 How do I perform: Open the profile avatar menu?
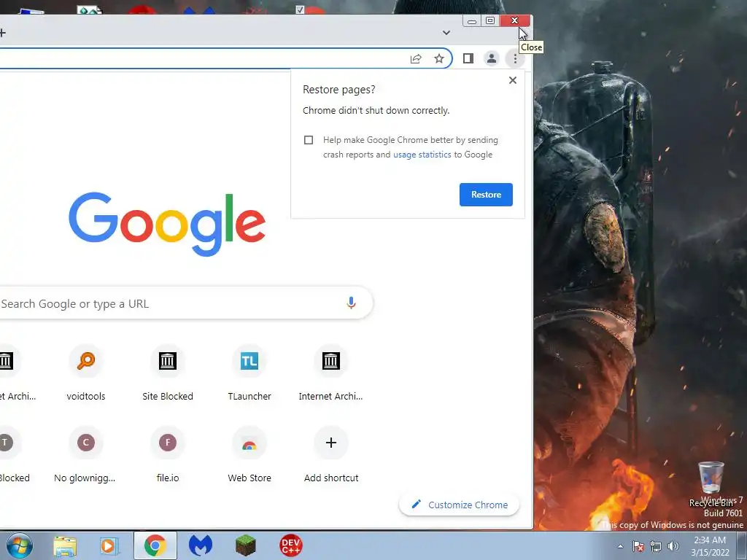[491, 58]
